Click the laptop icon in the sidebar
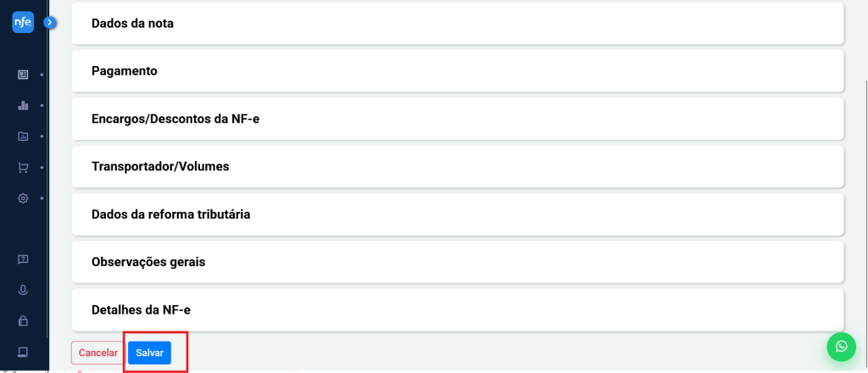 click(x=23, y=352)
